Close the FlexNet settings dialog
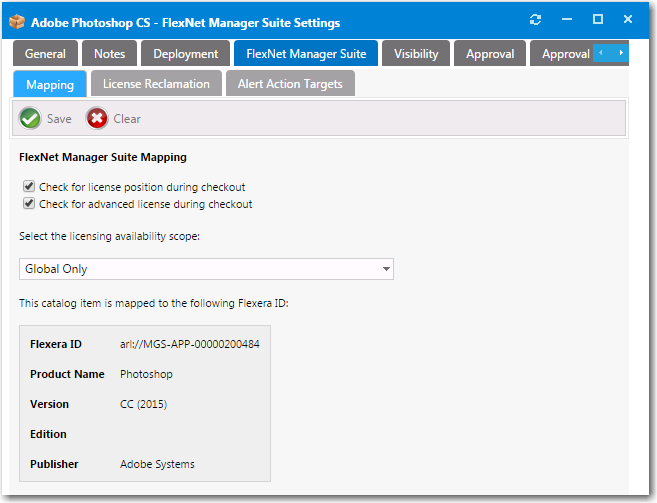The width and height of the screenshot is (657, 503). [628, 20]
